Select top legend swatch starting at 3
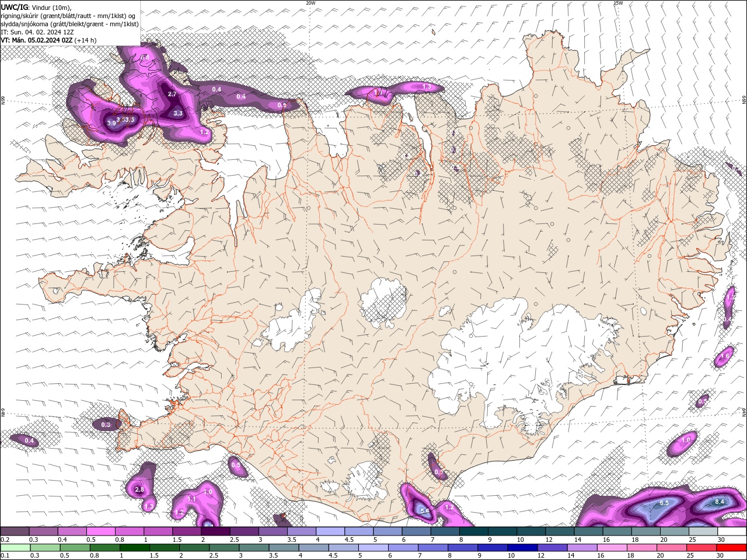Image resolution: width=747 pixels, height=560 pixels. 273,531
